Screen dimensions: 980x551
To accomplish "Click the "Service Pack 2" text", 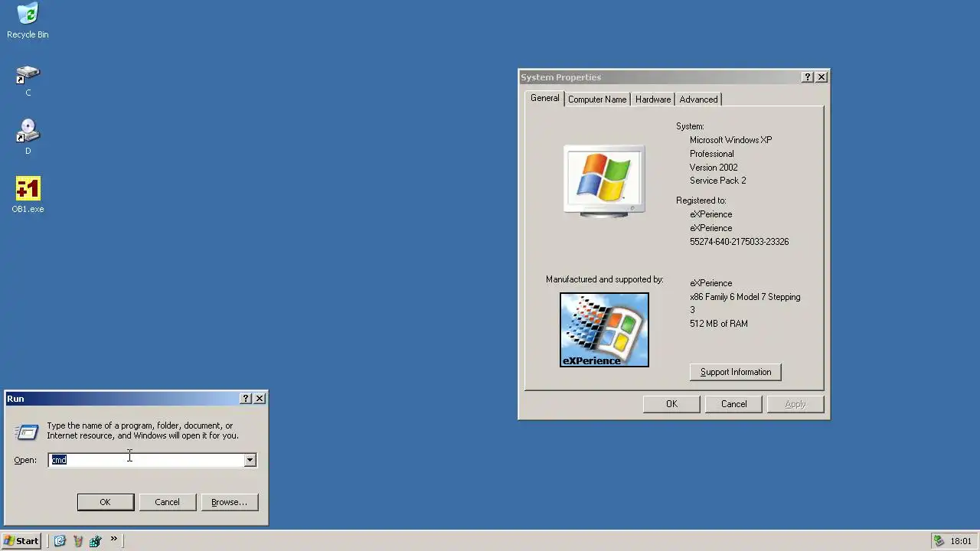I will pyautogui.click(x=717, y=181).
